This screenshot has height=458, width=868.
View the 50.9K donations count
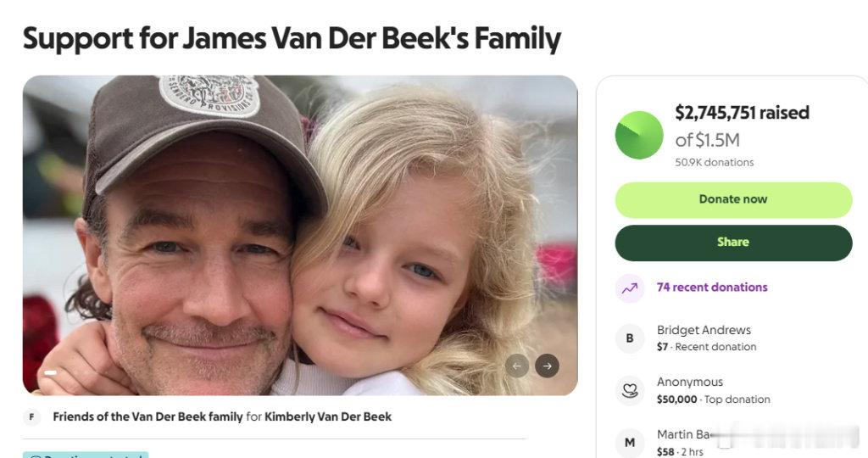tap(714, 162)
